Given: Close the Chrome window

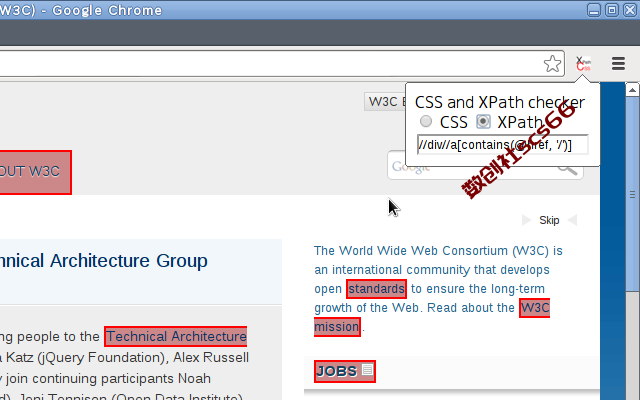Looking at the screenshot, I should click(x=630, y=10).
